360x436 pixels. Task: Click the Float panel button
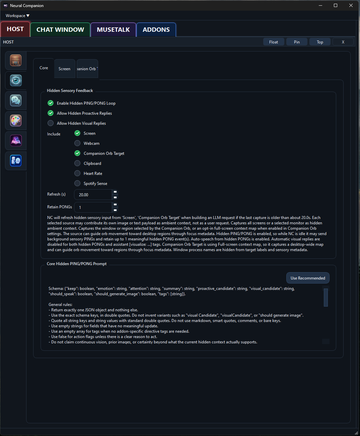pyautogui.click(x=274, y=42)
